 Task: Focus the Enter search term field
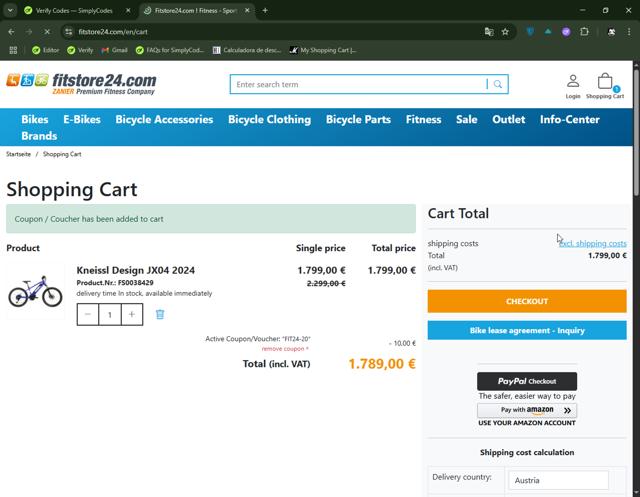(359, 84)
